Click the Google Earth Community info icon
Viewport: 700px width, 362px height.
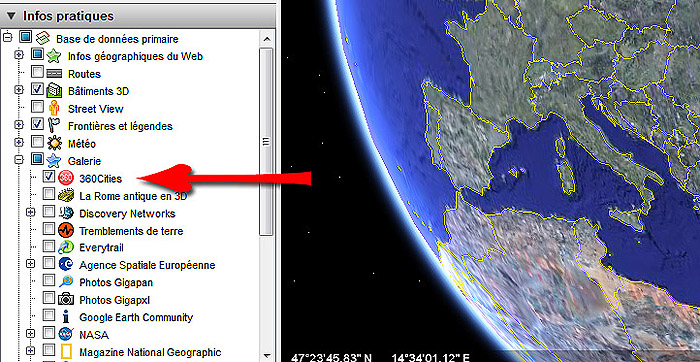coord(66,317)
